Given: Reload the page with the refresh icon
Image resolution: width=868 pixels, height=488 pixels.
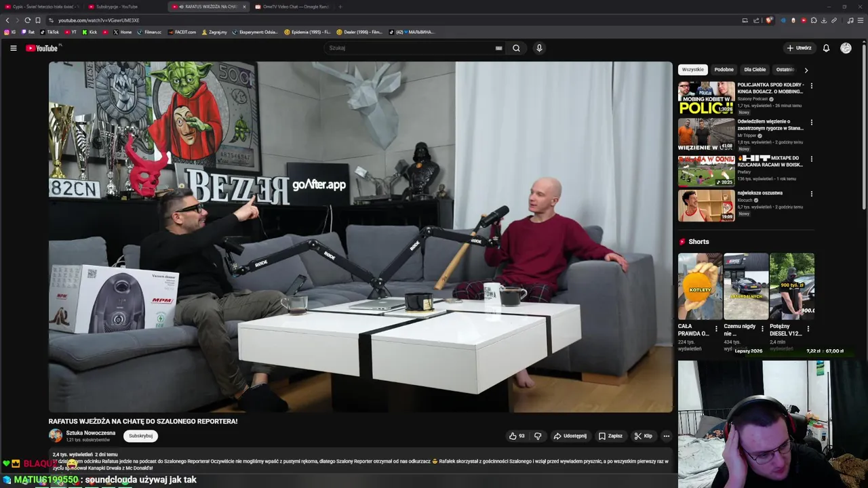Looking at the screenshot, I should point(27,20).
